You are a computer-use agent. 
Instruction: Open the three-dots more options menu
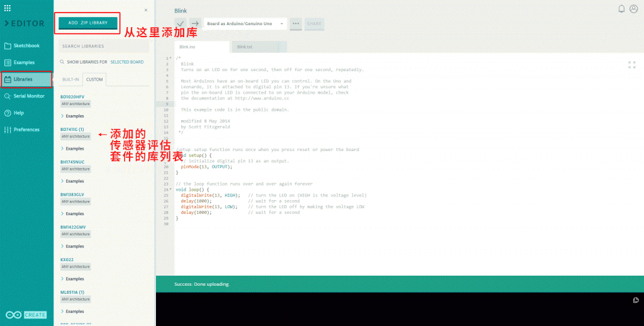(296, 24)
